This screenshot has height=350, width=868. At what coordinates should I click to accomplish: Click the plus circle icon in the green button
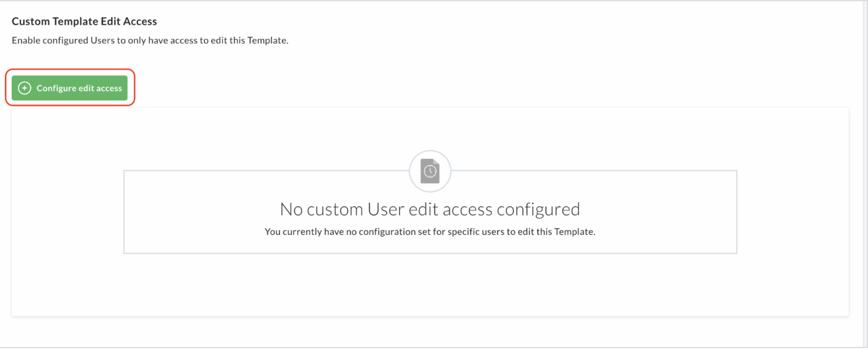click(x=24, y=88)
